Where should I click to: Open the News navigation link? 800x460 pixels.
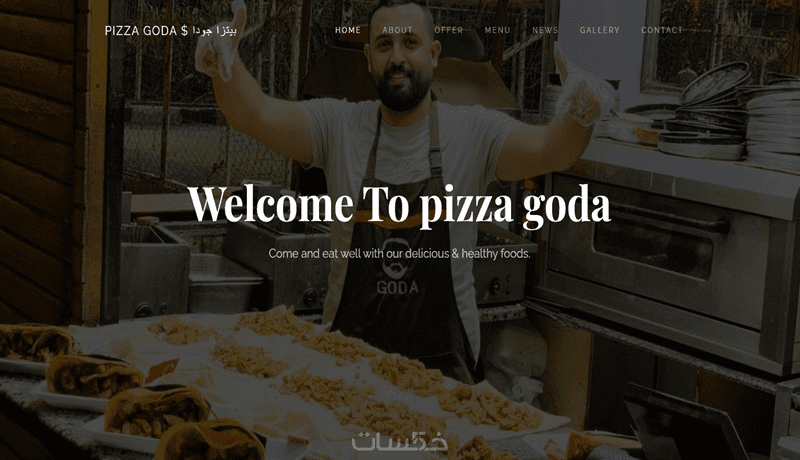pos(545,30)
